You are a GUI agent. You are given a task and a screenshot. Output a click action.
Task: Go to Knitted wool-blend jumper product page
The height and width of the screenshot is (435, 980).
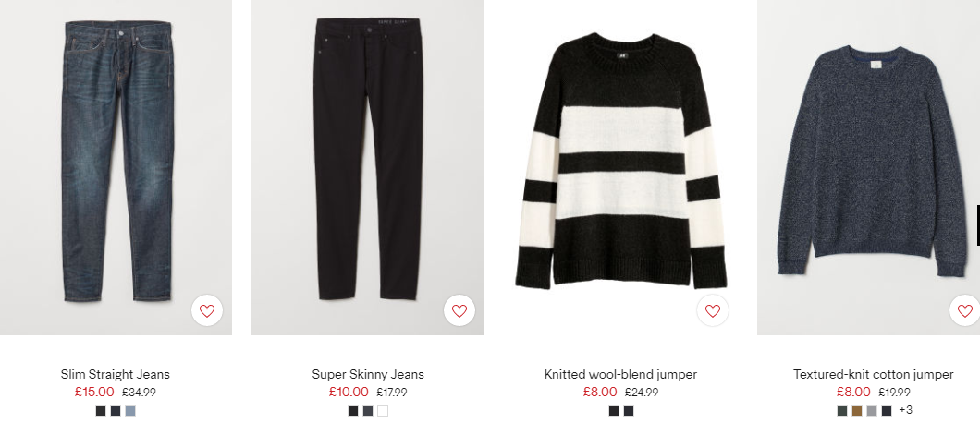pos(620,374)
